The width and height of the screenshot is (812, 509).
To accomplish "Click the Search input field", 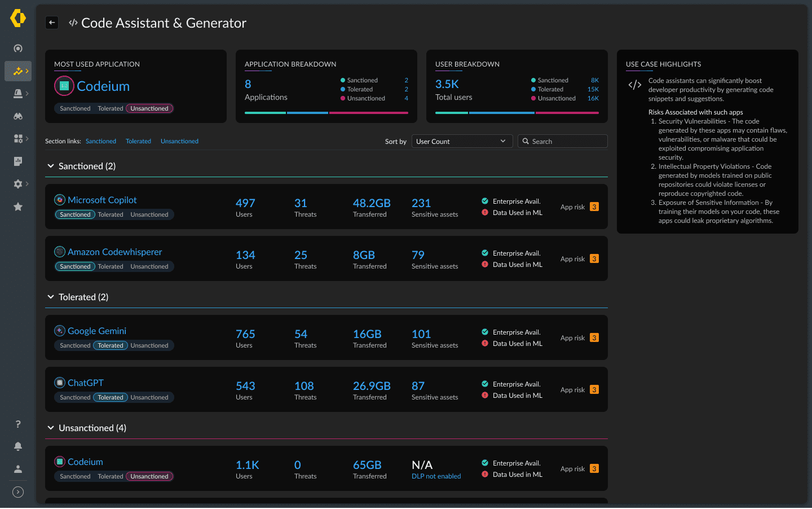I will (x=562, y=141).
